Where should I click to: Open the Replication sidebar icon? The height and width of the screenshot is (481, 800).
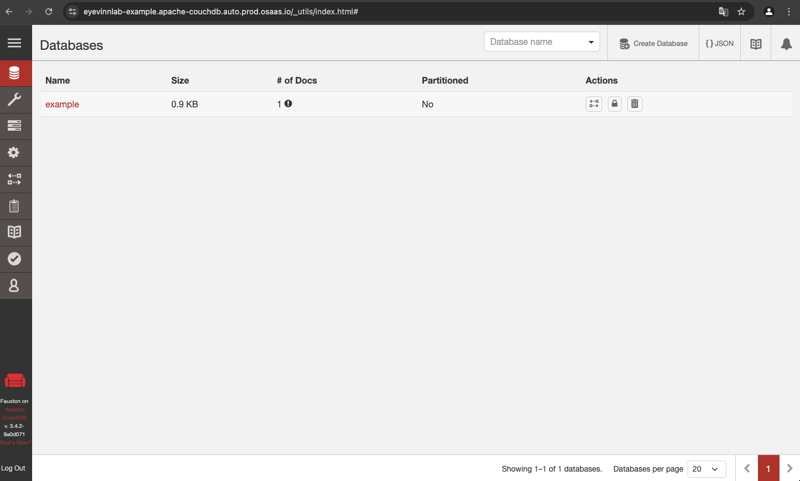point(15,179)
